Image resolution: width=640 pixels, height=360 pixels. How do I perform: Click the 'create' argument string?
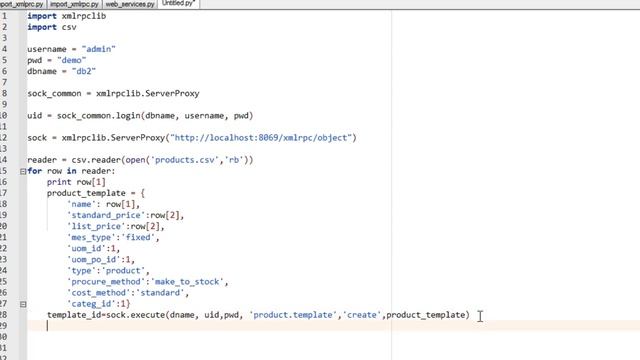(x=362, y=315)
